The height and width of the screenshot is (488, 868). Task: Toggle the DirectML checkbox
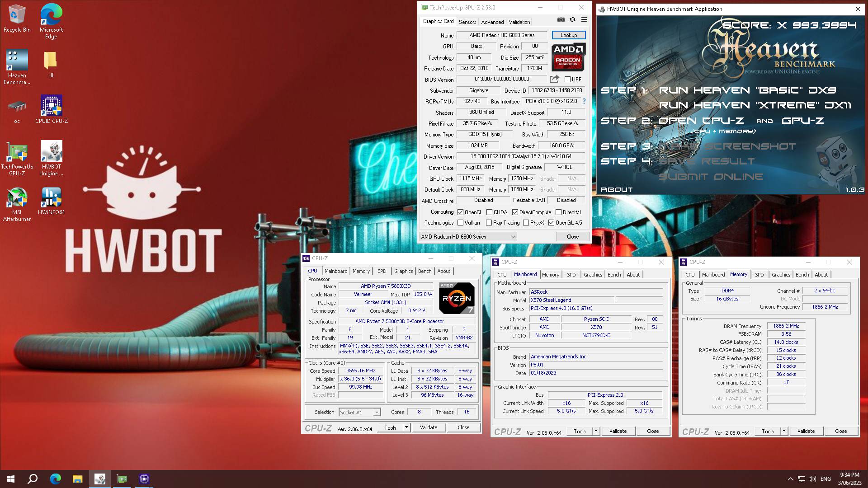(x=558, y=212)
